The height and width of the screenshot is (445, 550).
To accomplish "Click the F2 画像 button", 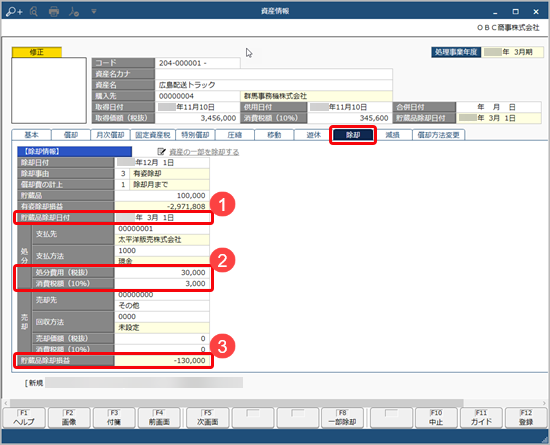I will point(69,418).
